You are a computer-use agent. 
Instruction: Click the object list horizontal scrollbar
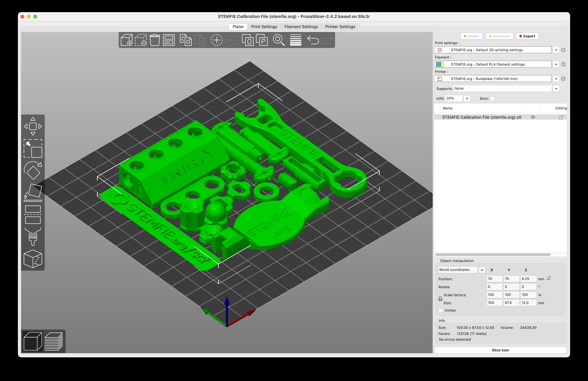click(493, 255)
